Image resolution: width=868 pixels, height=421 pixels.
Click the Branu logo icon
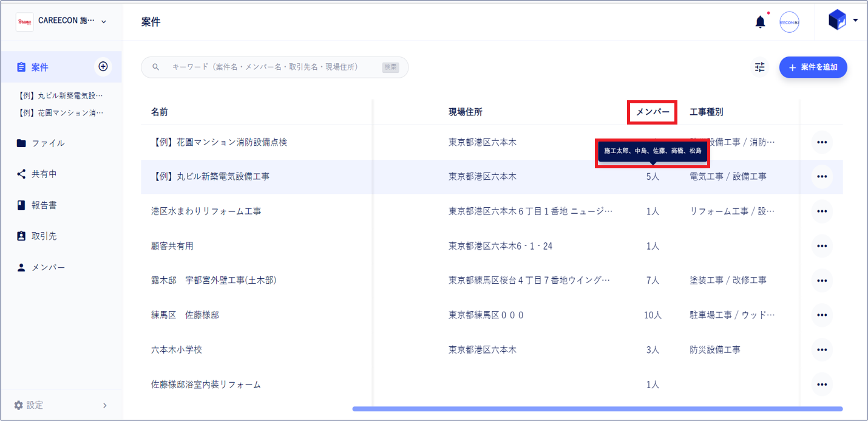(x=25, y=21)
